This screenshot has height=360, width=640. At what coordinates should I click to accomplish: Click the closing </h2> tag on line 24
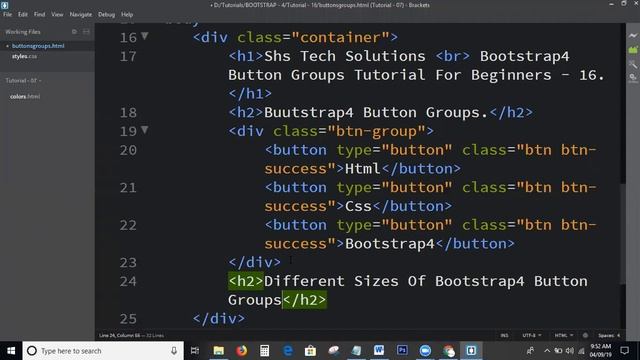304,300
